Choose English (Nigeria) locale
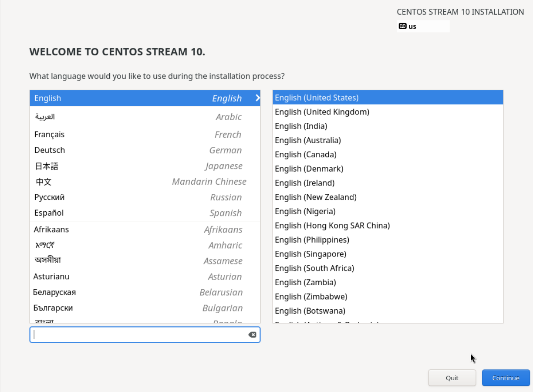Screen dimensions: 533x392 click(x=388, y=211)
